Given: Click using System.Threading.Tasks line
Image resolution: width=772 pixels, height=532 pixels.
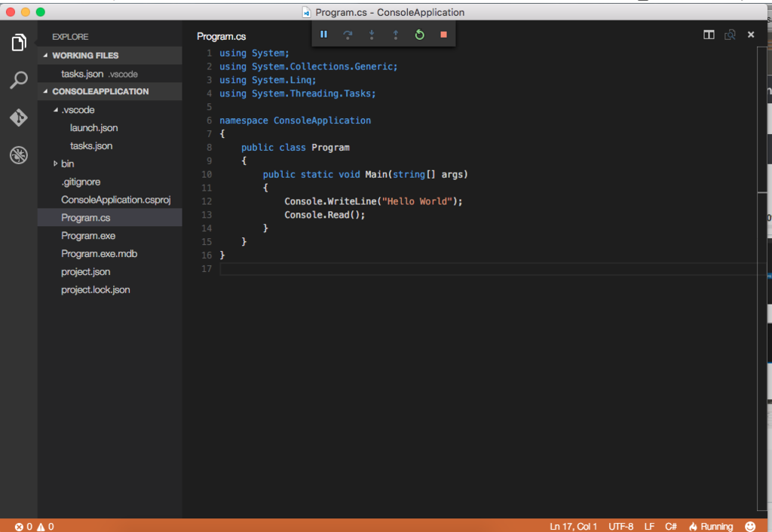Looking at the screenshot, I should (297, 93).
